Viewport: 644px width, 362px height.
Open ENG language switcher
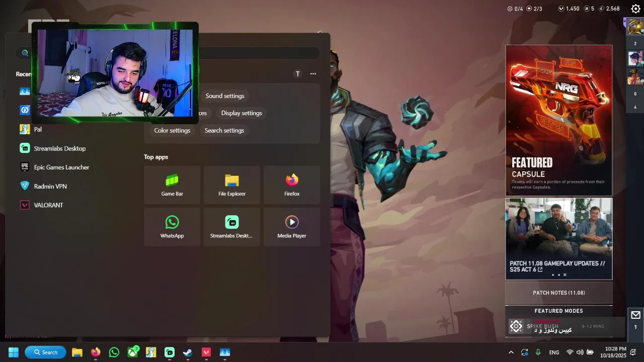(x=554, y=352)
